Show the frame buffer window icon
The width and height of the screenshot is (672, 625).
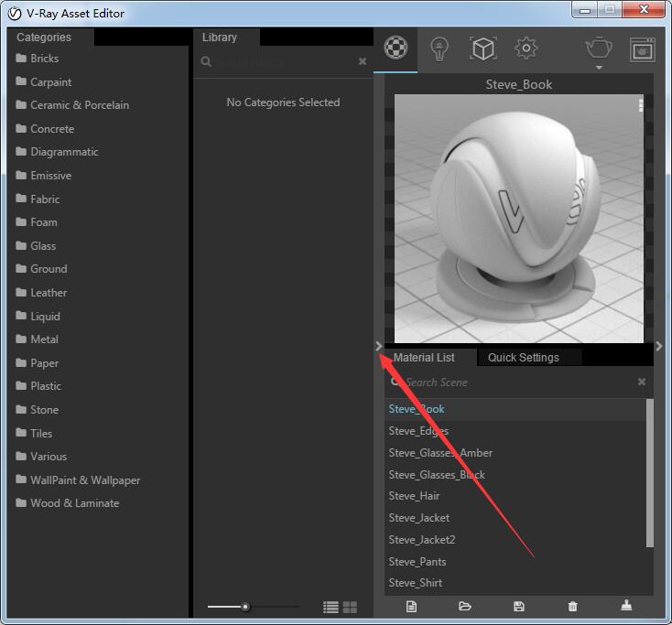coord(642,49)
